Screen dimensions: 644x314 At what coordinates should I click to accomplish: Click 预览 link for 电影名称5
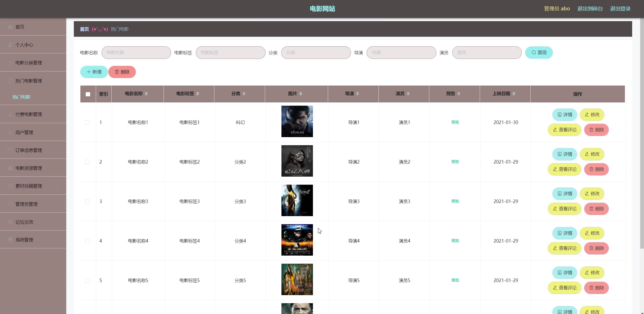coord(455,280)
